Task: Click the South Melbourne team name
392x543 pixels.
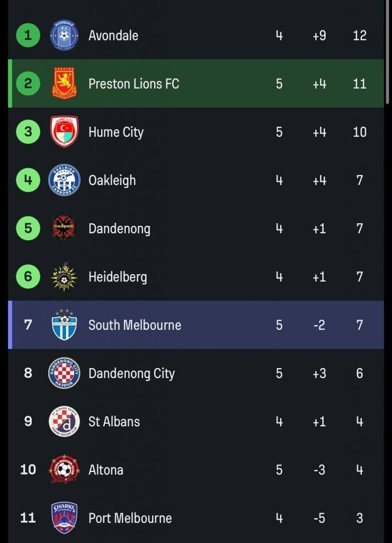Action: click(135, 325)
